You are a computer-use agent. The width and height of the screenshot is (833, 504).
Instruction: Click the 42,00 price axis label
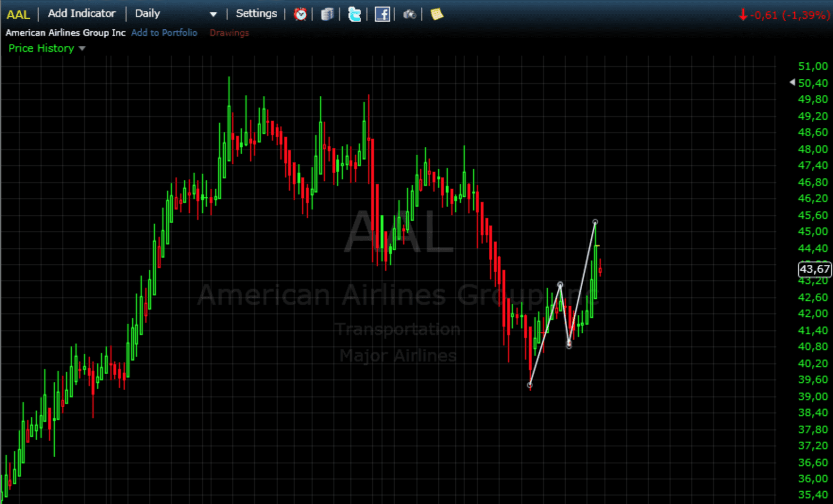[x=813, y=313]
